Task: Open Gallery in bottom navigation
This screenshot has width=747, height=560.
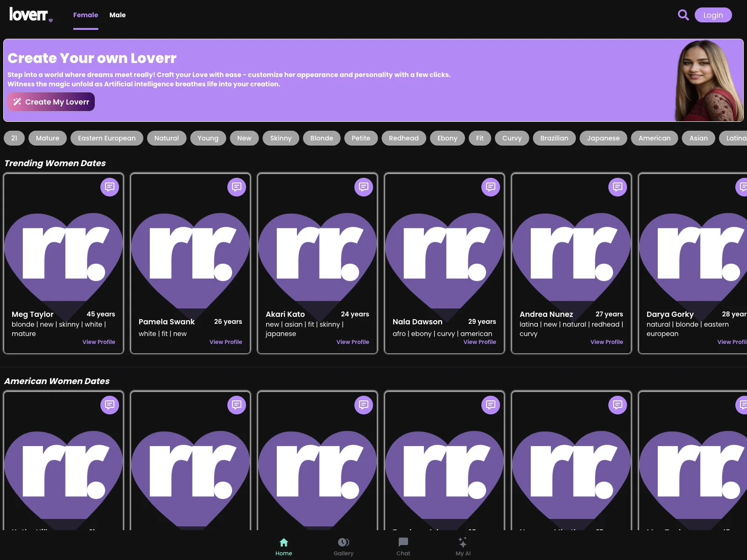Action: point(344,547)
